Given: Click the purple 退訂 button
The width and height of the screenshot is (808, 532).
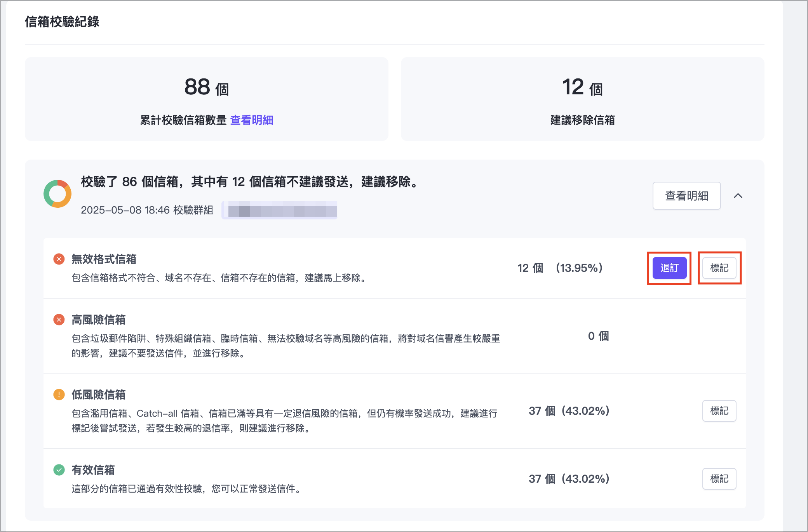Looking at the screenshot, I should [x=669, y=268].
